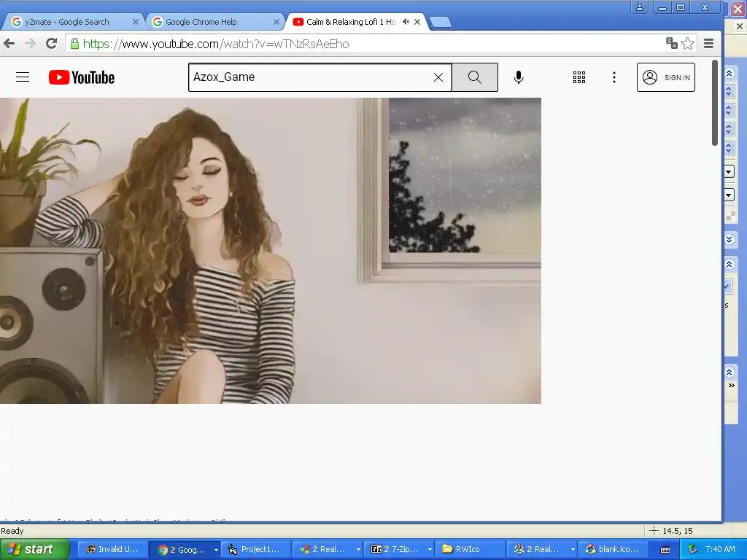The image size is (747, 560).
Task: Open the RWIco folder taskbar button
Action: tap(469, 549)
